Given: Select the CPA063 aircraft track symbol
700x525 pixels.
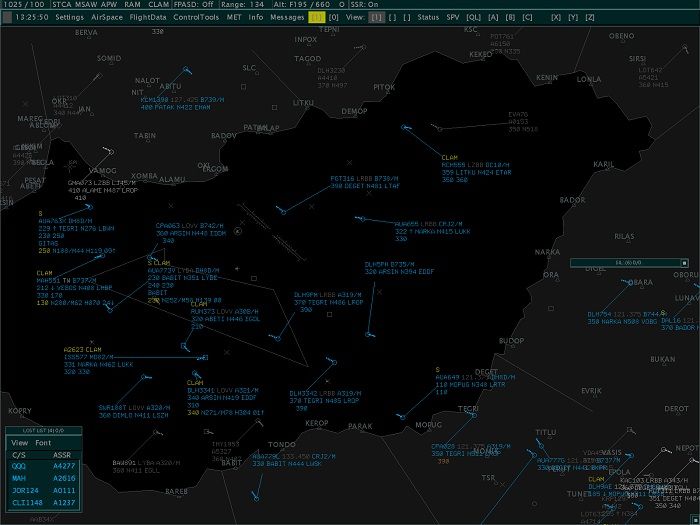Looking at the screenshot, I should pyautogui.click(x=150, y=258).
